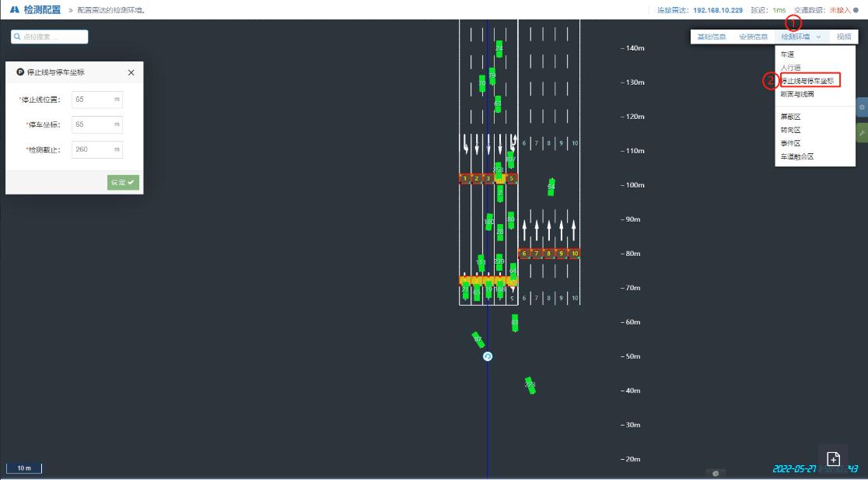Open the 基础信息 tab
Image resolution: width=868 pixels, height=480 pixels.
711,37
